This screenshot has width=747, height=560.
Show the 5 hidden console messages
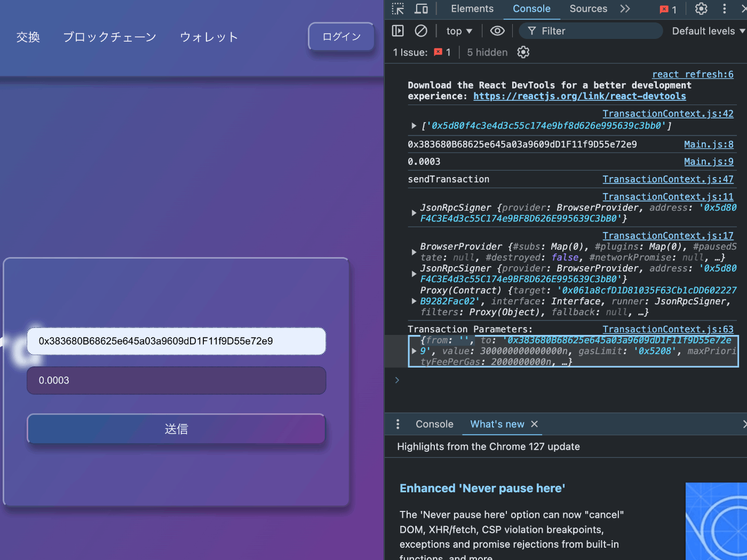[487, 52]
